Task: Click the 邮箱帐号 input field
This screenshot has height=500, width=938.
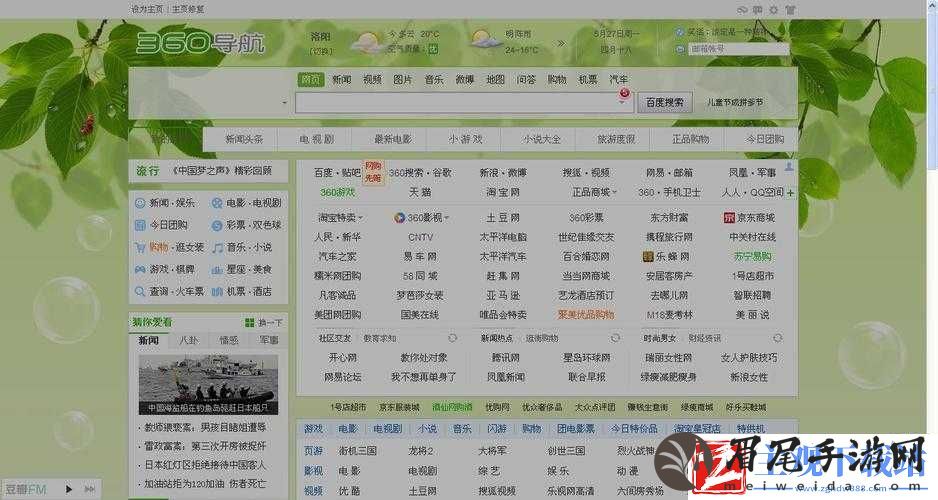Action: 738,49
